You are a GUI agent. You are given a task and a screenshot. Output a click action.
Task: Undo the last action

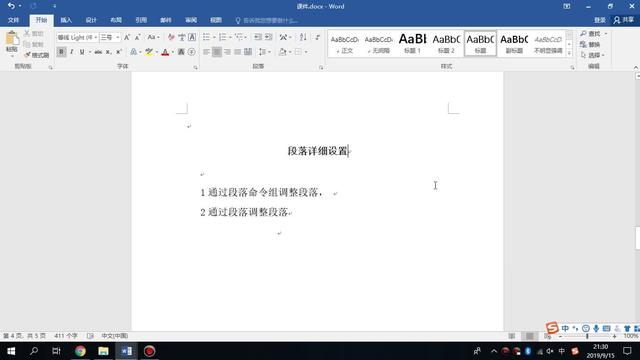(x=11, y=6)
